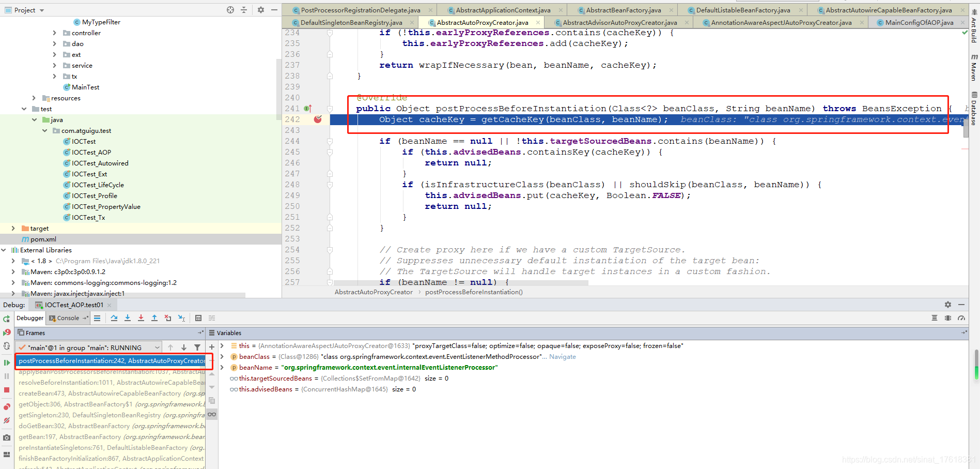Click the red Force Step Into icon
Screen dimensions: 980x469
141,318
